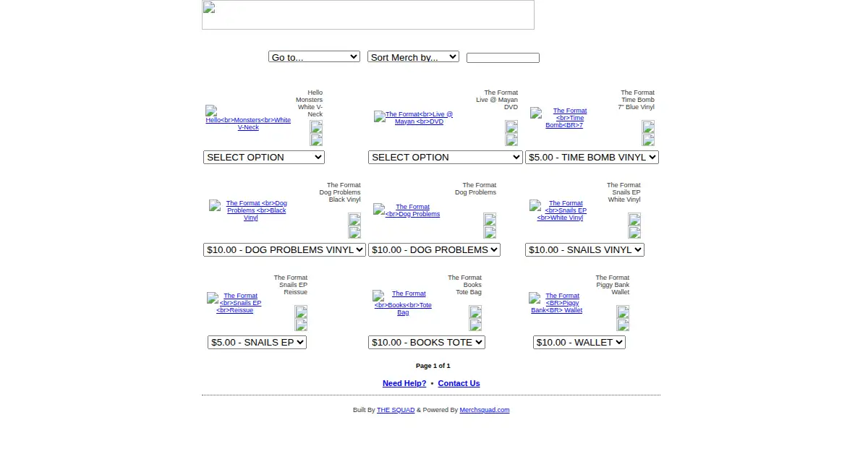
Task: Click upper image button beside Hello Monsters White V-Neck
Action: 316,127
